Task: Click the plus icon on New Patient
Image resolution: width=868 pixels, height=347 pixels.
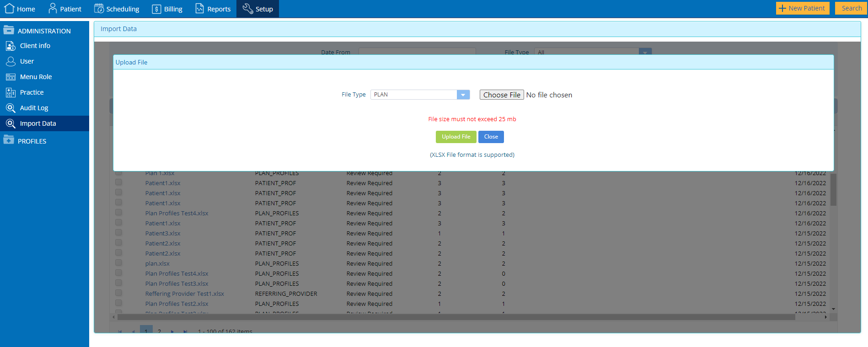Action: (782, 8)
